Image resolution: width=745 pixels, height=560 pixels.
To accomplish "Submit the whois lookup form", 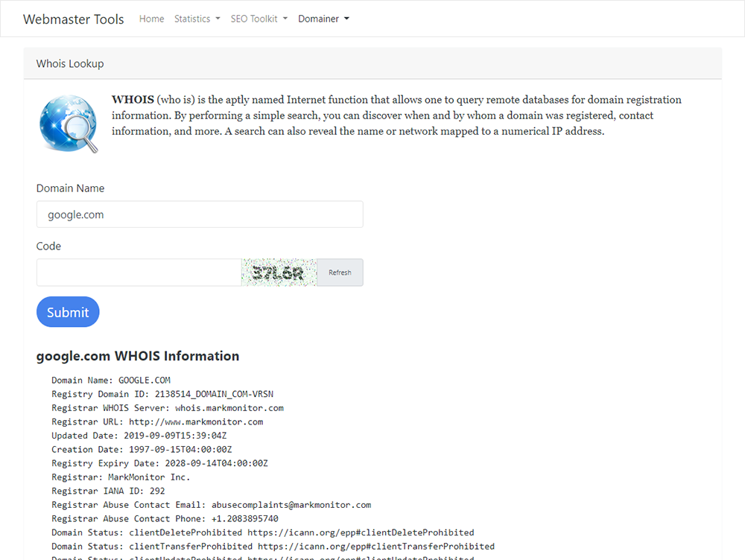I will (x=68, y=312).
